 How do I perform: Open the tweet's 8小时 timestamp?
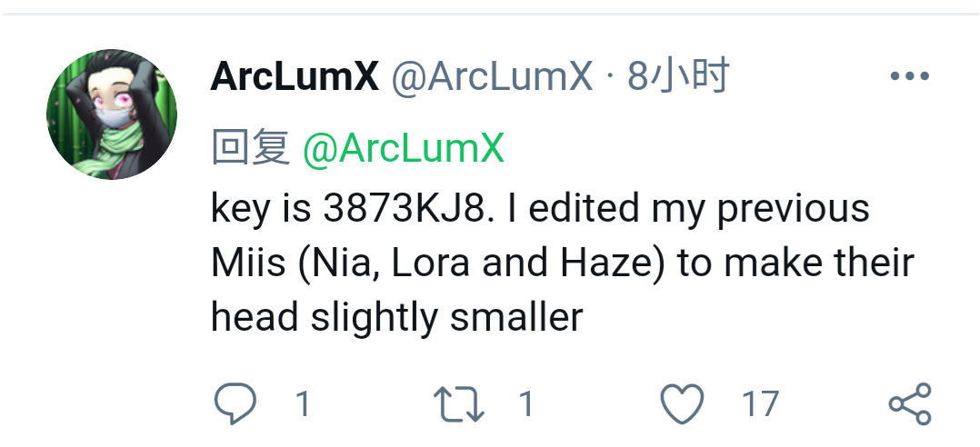click(678, 78)
